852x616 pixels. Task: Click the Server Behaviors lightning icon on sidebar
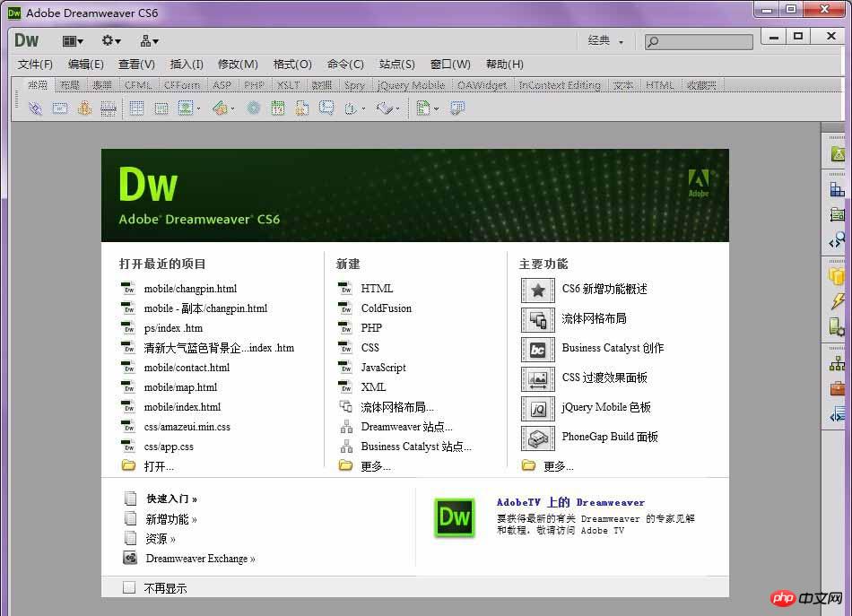coord(839,299)
